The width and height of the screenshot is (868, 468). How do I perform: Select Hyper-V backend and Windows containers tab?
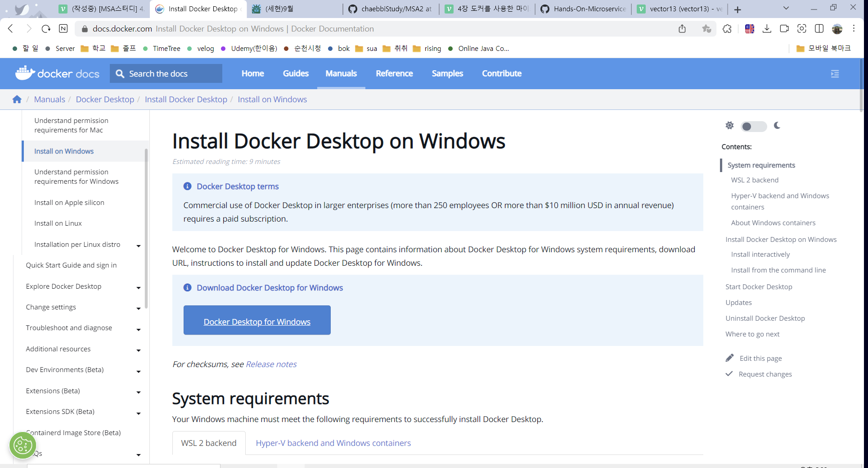point(333,443)
